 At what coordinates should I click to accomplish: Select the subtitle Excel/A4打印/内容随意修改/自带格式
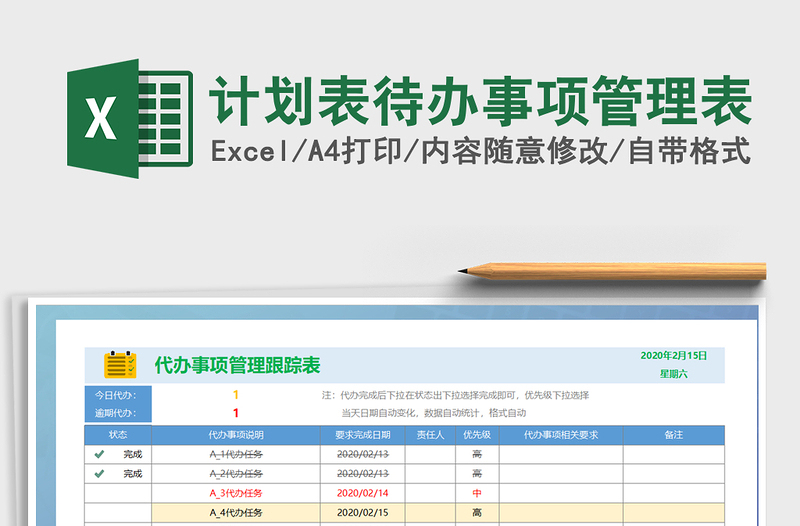point(481,151)
